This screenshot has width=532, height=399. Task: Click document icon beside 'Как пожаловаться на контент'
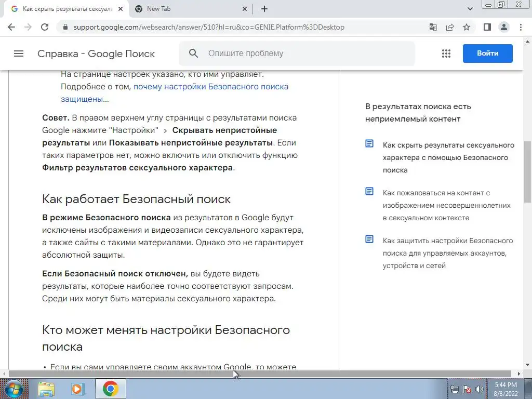(x=369, y=191)
